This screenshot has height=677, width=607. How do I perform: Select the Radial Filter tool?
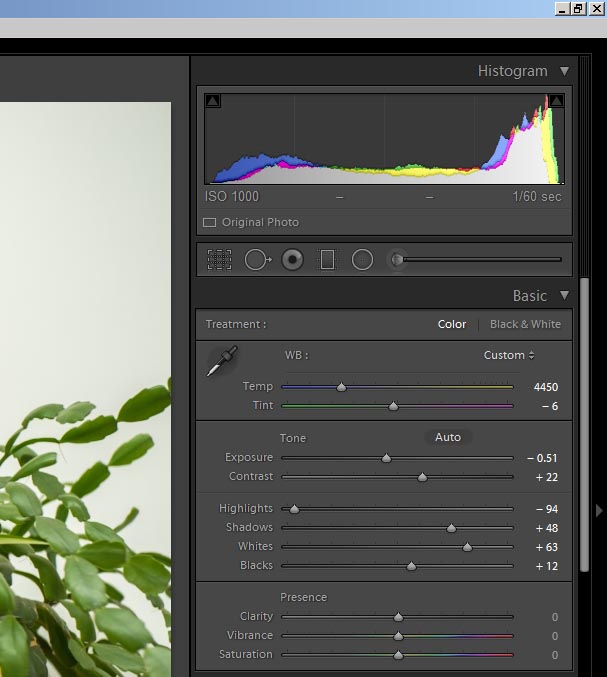pyautogui.click(x=362, y=260)
